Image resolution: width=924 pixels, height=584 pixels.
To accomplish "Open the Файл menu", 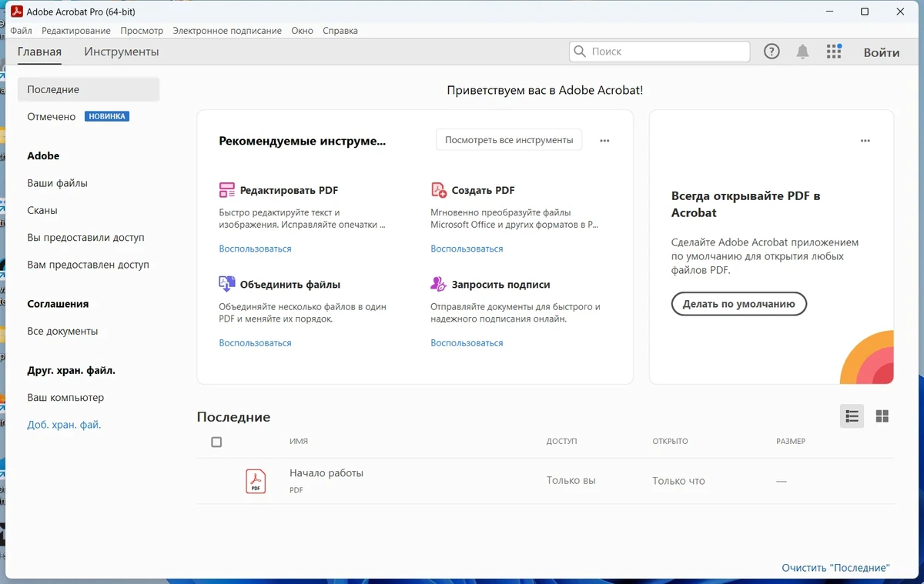I will click(x=22, y=31).
